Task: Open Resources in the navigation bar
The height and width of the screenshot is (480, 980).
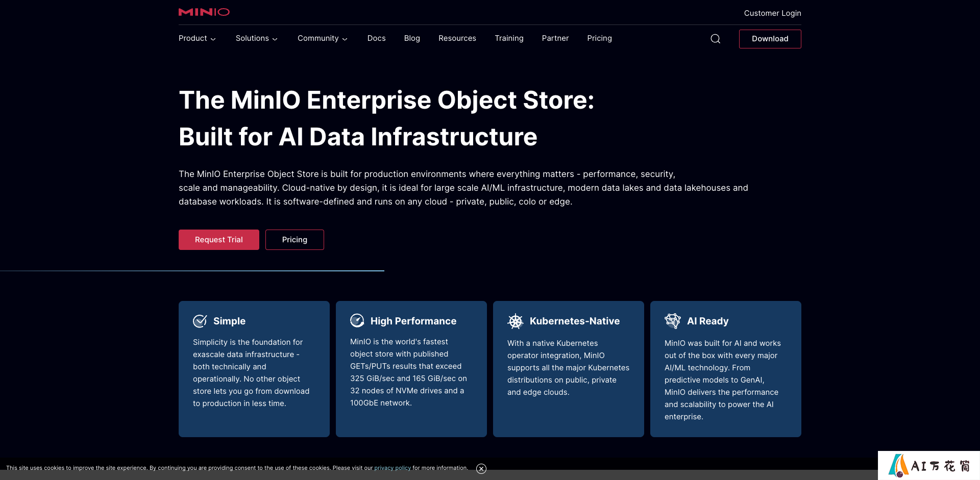Action: pos(457,38)
